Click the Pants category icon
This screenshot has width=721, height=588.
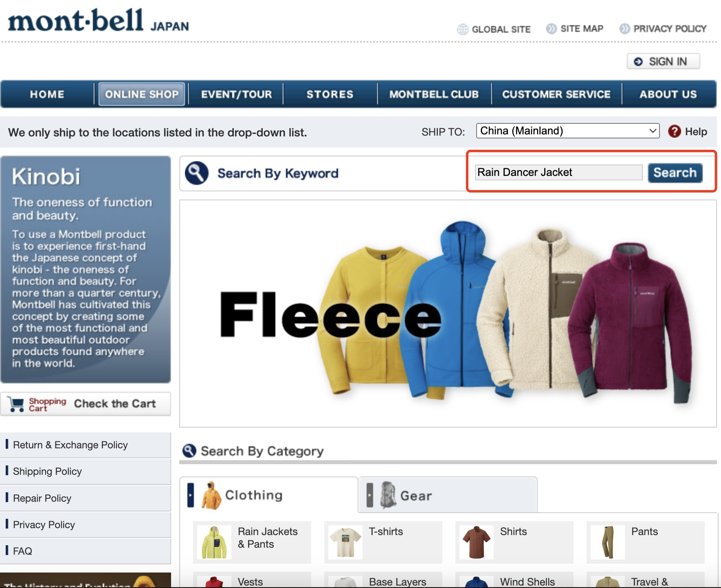(x=608, y=542)
